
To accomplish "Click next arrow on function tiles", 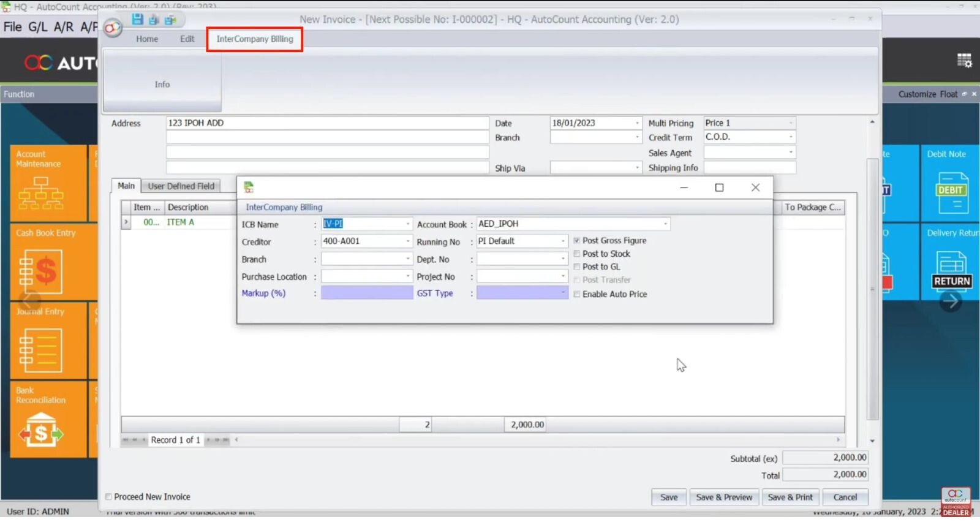I will point(951,301).
